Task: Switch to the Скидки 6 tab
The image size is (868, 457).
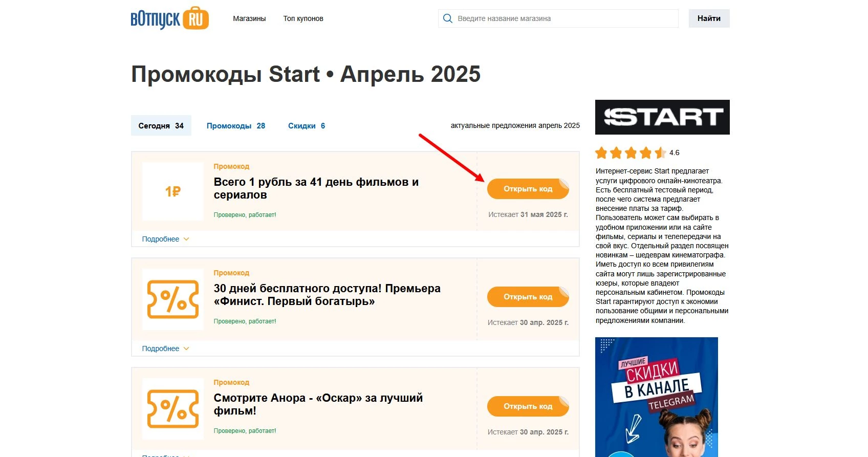Action: click(306, 125)
